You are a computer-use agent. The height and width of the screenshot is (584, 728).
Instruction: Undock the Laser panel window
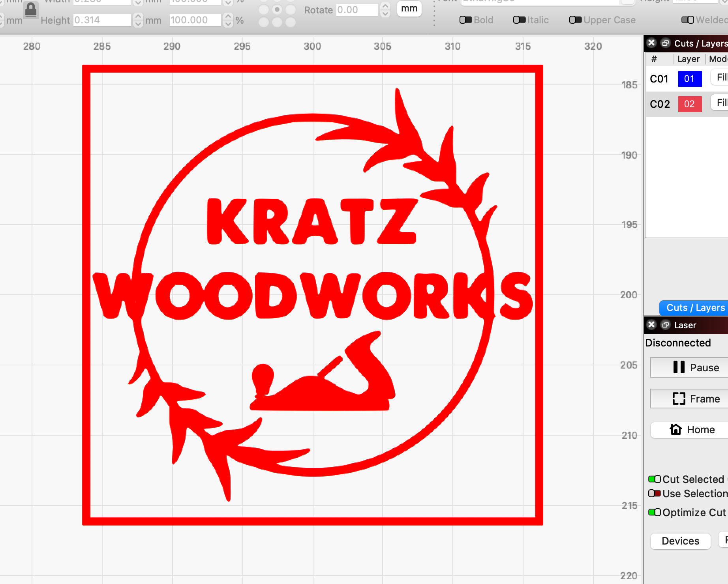[x=665, y=325]
